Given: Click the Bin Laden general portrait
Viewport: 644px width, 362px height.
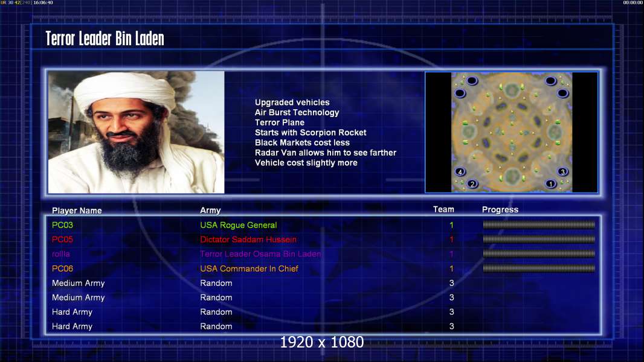Looking at the screenshot, I should click(x=137, y=132).
